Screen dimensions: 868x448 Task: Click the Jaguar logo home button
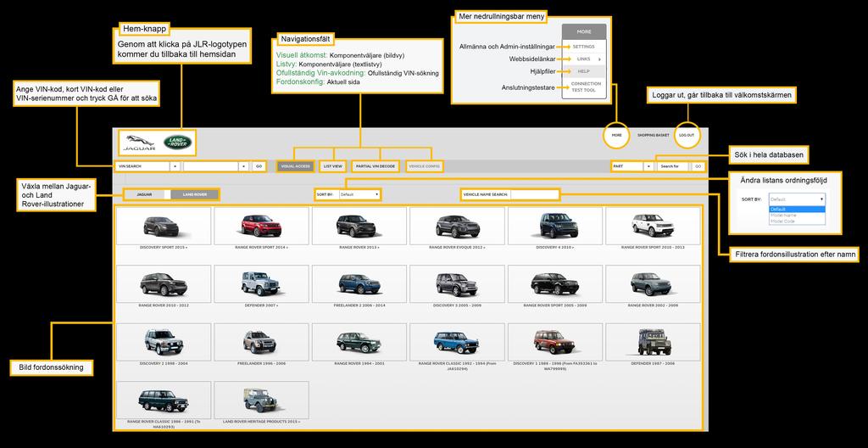click(140, 143)
